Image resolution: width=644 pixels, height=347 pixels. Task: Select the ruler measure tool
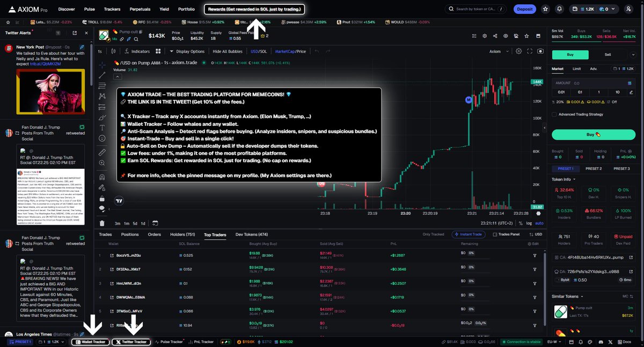point(103,153)
